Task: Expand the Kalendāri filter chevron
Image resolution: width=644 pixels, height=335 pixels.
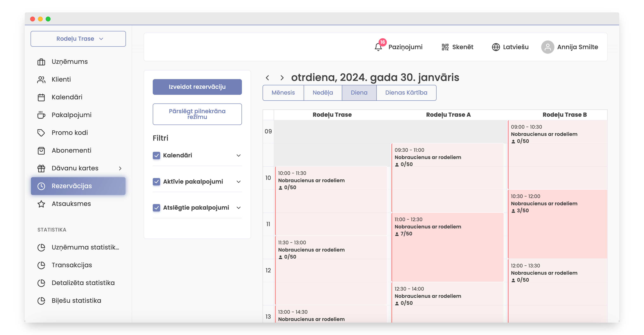Action: tap(238, 155)
